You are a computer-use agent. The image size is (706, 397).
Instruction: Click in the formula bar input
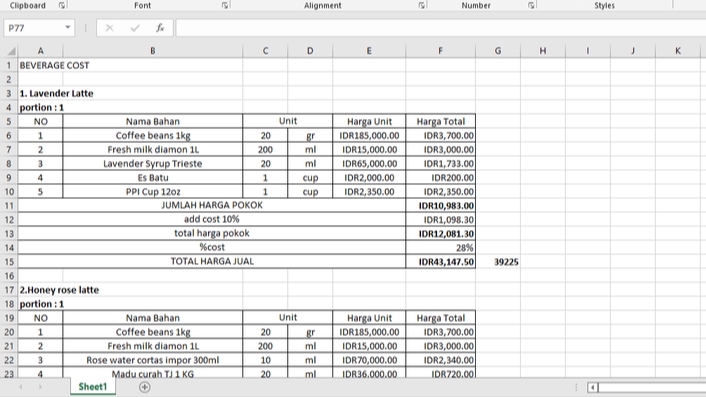tap(440, 28)
